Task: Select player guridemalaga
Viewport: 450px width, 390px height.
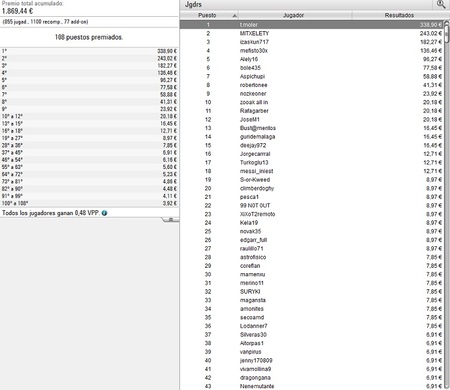Action: point(257,137)
